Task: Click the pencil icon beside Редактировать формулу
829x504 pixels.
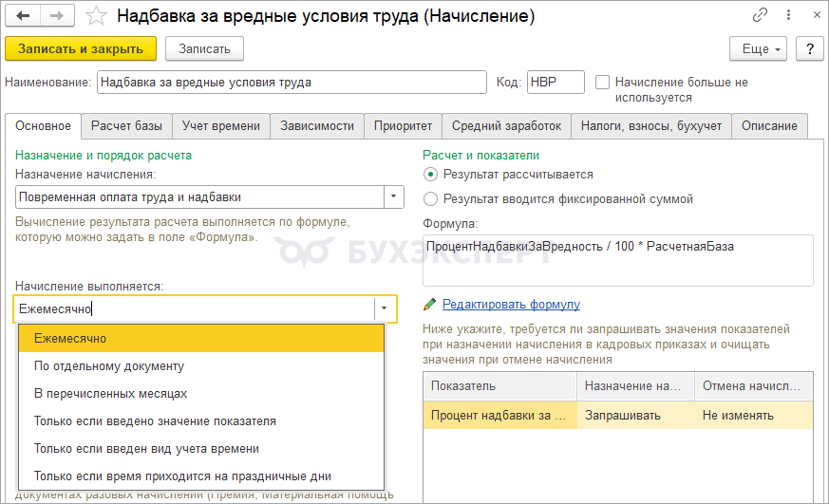Action: pyautogui.click(x=430, y=305)
